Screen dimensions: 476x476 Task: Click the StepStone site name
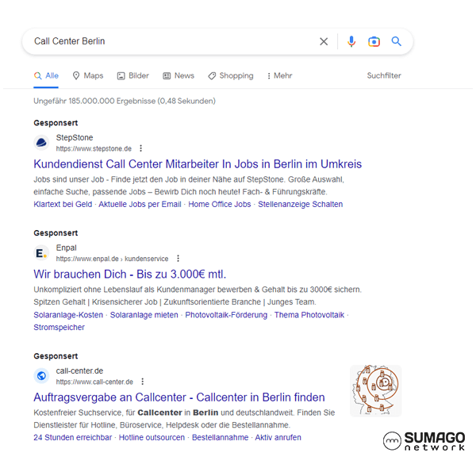tap(75, 137)
